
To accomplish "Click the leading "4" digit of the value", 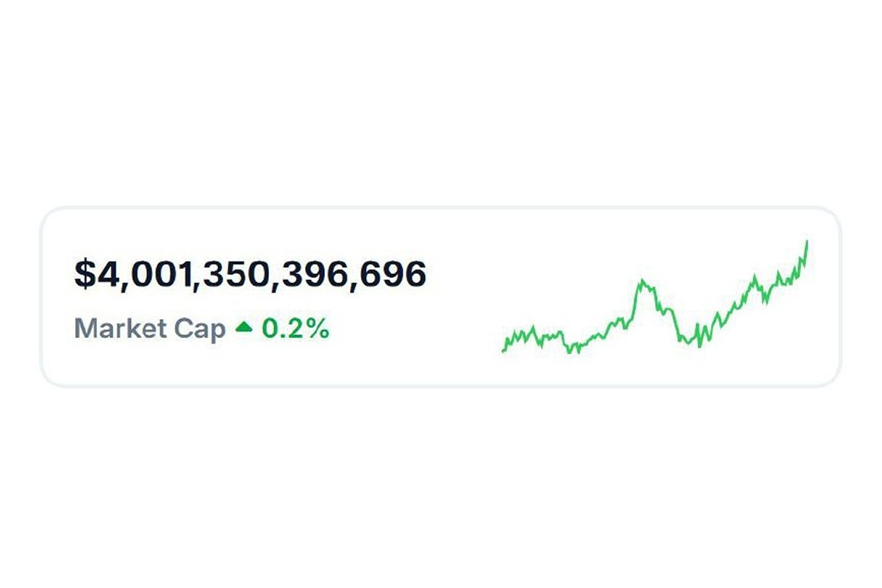I will point(107,275).
